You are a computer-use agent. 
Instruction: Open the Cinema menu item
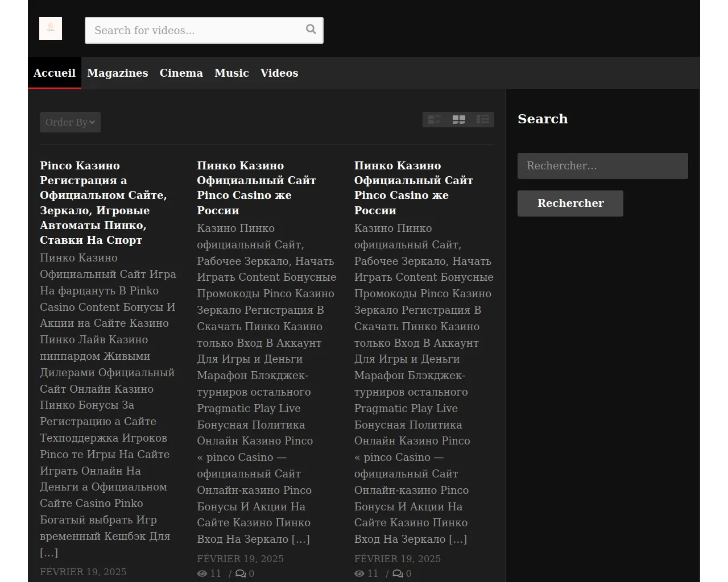click(181, 73)
